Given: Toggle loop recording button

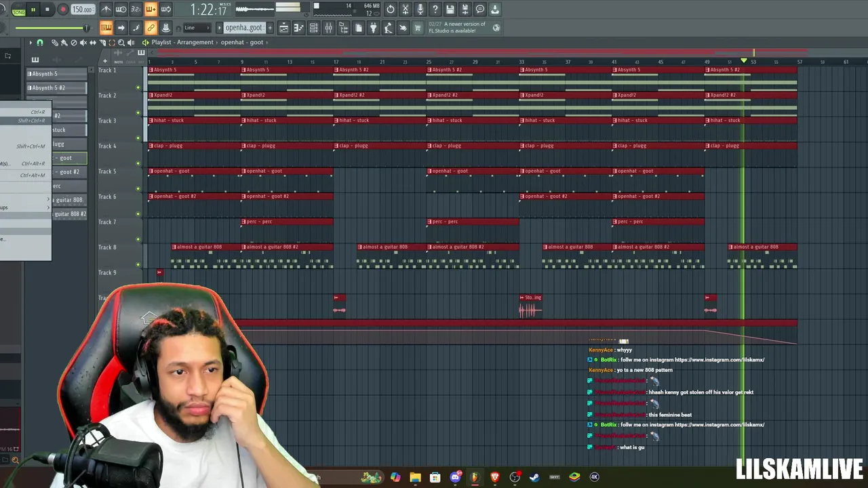Looking at the screenshot, I should pyautogui.click(x=165, y=9).
